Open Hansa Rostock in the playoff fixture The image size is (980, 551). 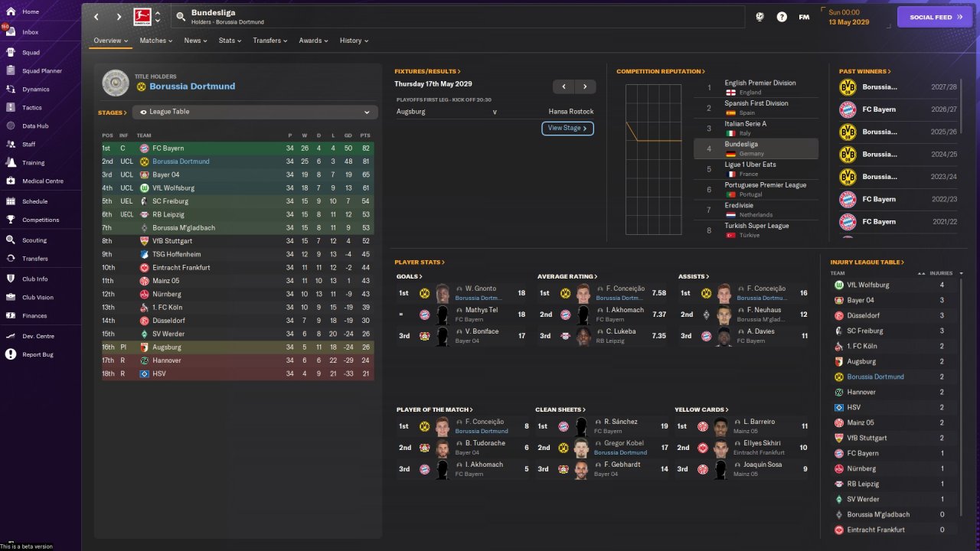[x=570, y=112]
